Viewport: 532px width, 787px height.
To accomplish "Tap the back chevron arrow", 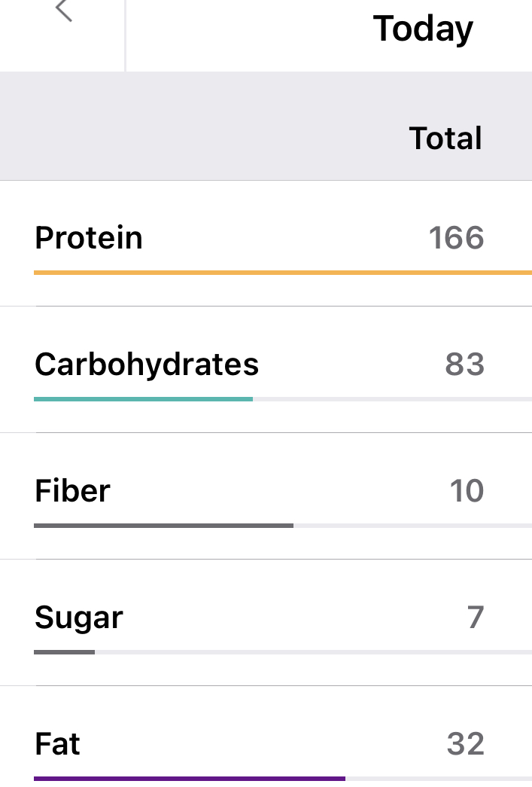I will click(64, 11).
